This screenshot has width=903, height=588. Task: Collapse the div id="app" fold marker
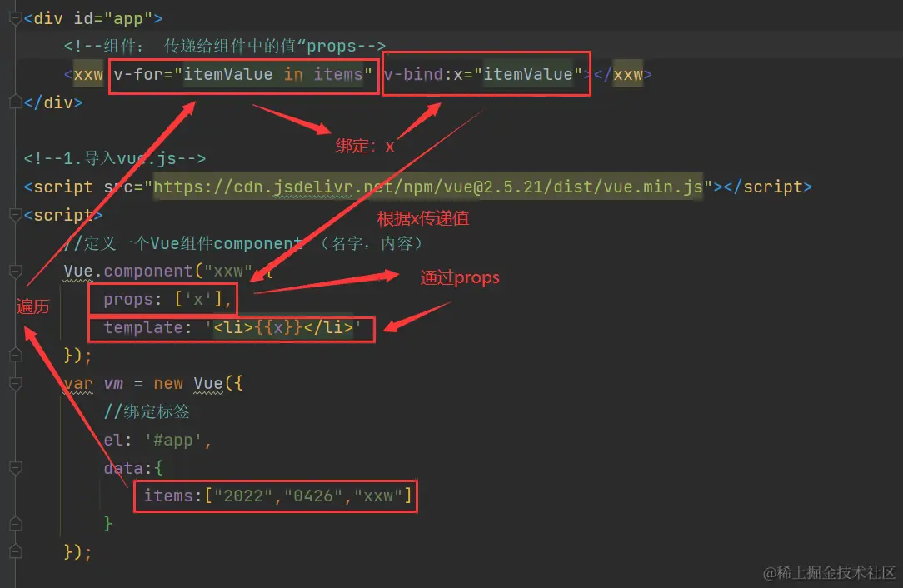16,19
